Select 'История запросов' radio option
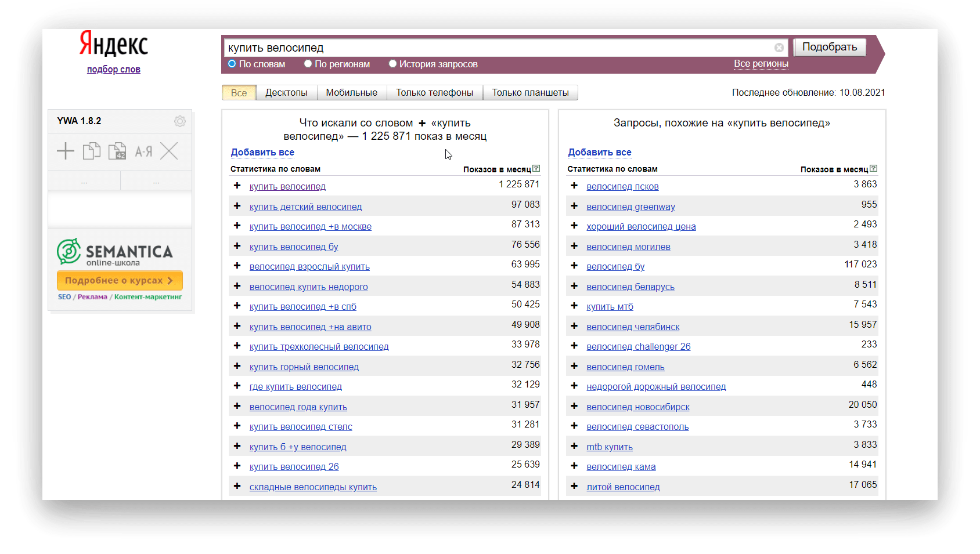980x554 pixels. pos(392,64)
